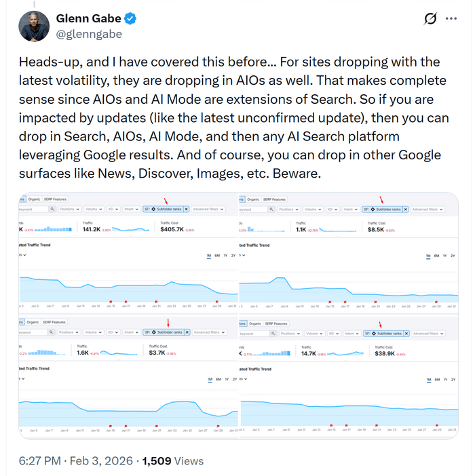Switch to 6M range in 141.2K traffic chart
This screenshot has width=475, height=476.
pos(216,256)
